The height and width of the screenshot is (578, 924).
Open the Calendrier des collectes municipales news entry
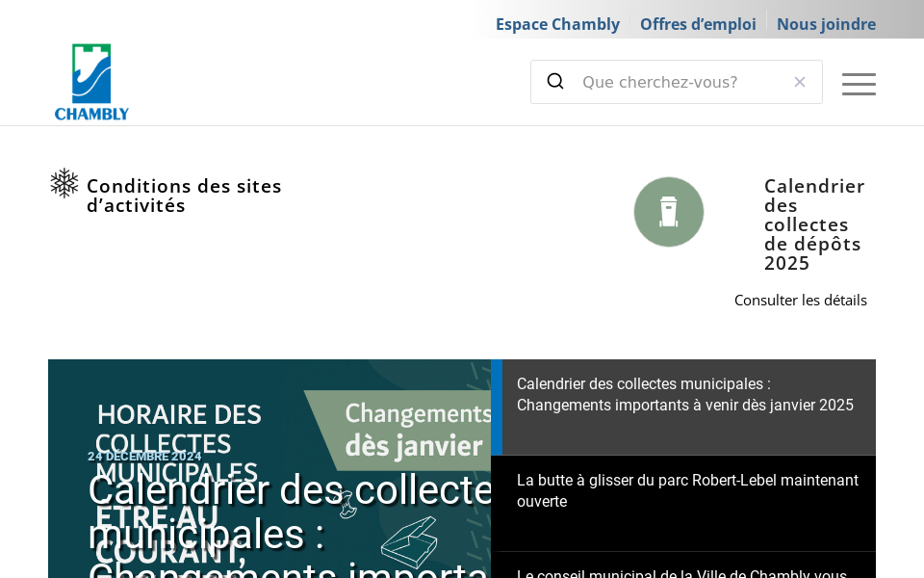point(685,394)
